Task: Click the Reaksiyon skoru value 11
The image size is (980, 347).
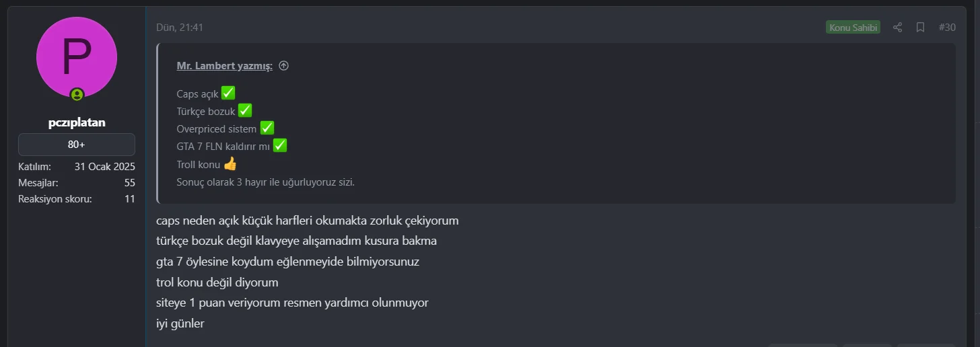Action: pos(129,199)
